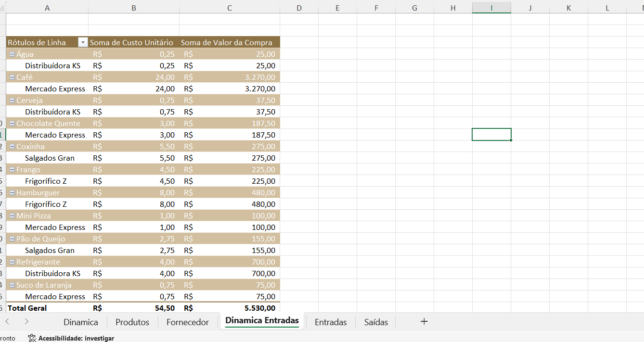644x342 pixels.
Task: Collapse the Água group
Action: 13,54
